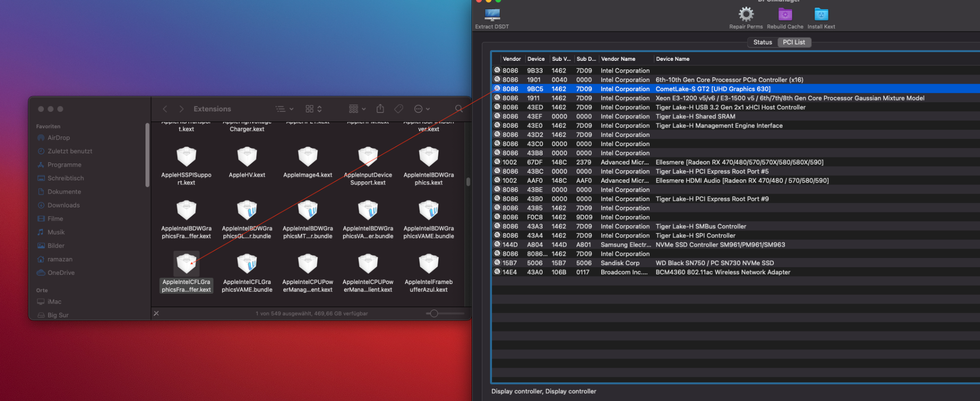980x401 pixels.
Task: Select the AppleIntelFramebufferAzul.kext file
Action: pyautogui.click(x=428, y=265)
